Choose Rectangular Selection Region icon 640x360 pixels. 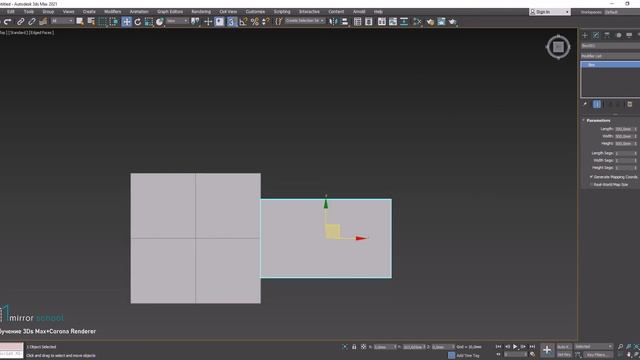click(102, 22)
